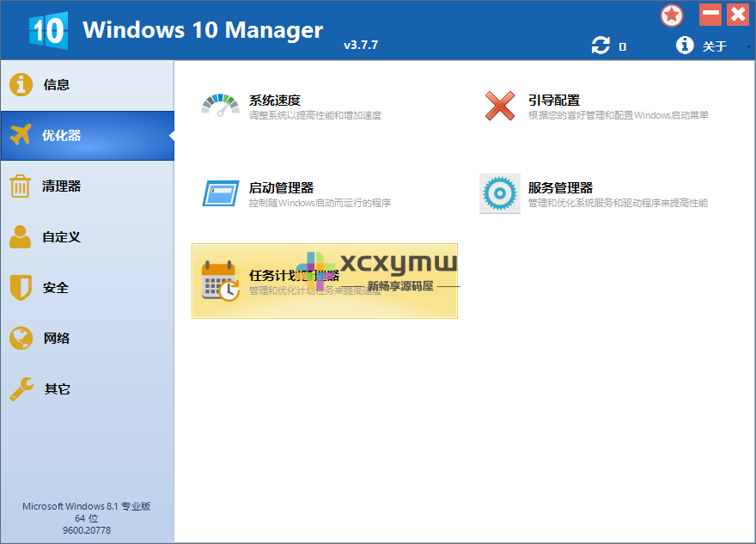Click the red star icon at top right
The height and width of the screenshot is (544, 756).
tap(672, 15)
